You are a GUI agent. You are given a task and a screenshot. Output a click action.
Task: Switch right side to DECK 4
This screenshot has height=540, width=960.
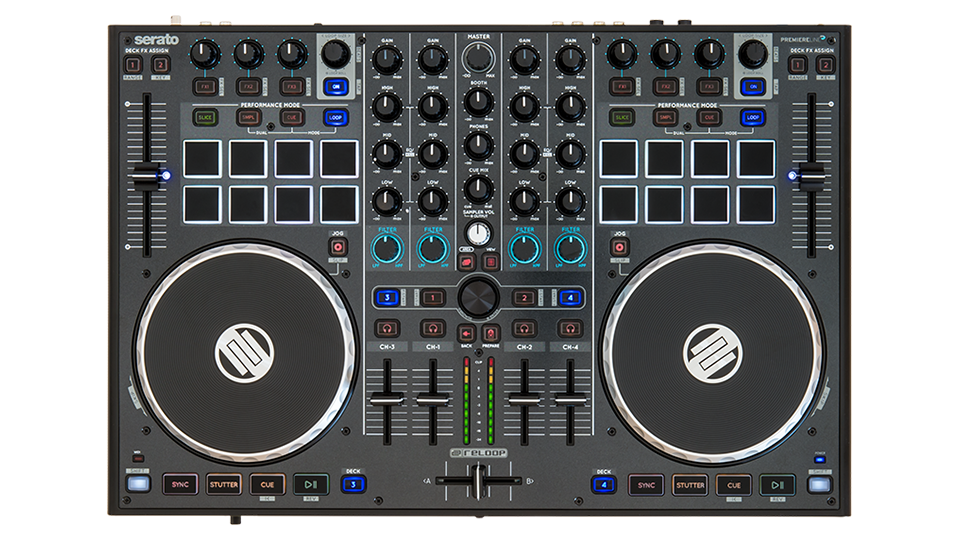pos(604,485)
